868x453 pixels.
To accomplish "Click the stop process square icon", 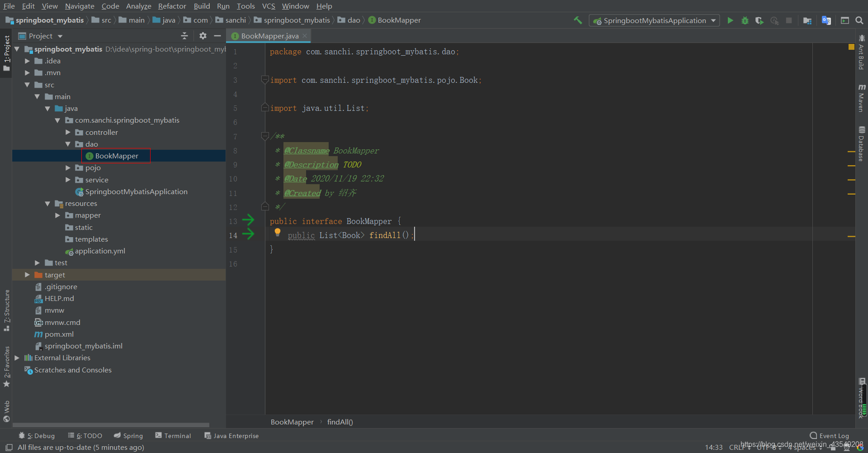I will tap(789, 20).
